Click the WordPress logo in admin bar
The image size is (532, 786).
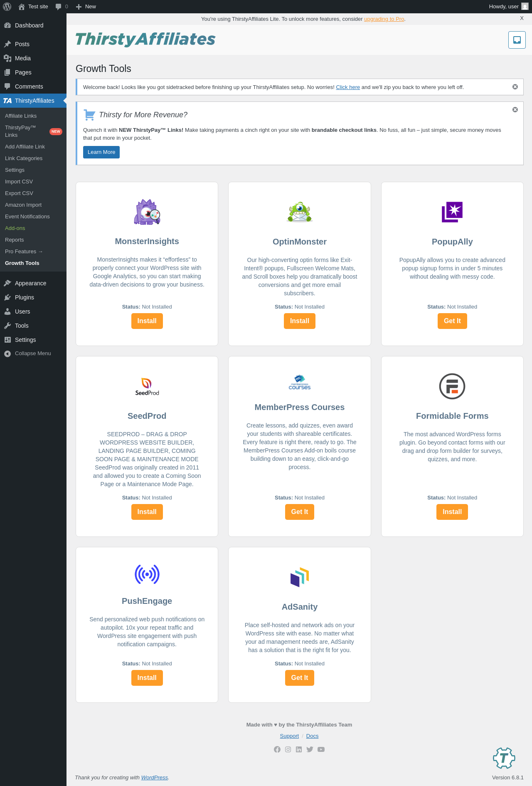[7, 7]
